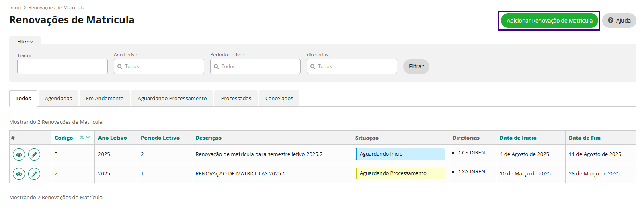Select description 'RENOVAÇÃO DE MATRÍCULAS 2025.1'
644x212 pixels.
pyautogui.click(x=240, y=174)
